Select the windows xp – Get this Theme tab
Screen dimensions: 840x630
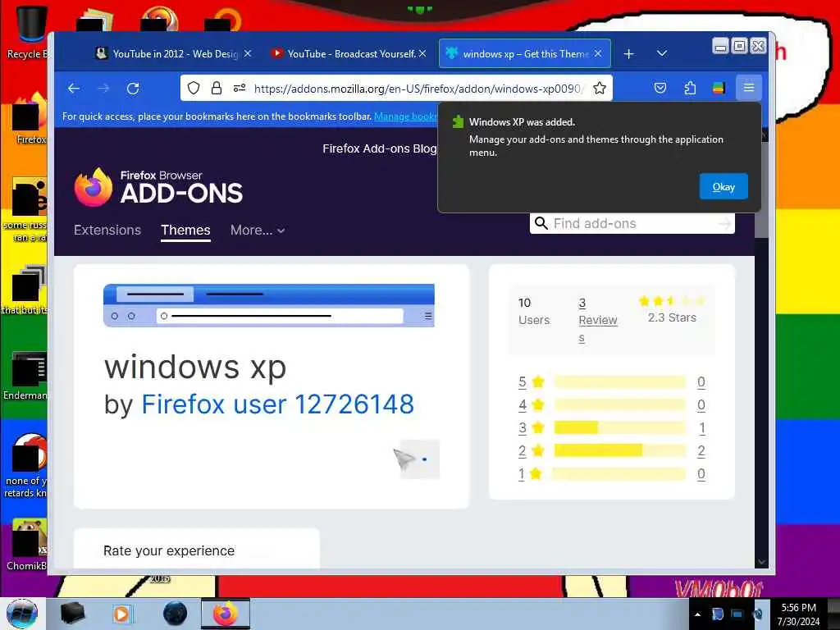click(524, 53)
